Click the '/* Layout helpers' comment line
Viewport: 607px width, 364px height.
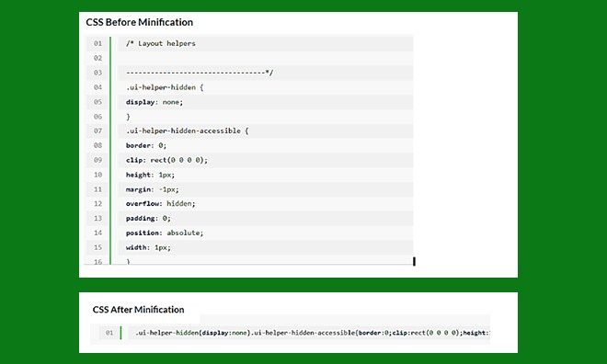point(161,43)
